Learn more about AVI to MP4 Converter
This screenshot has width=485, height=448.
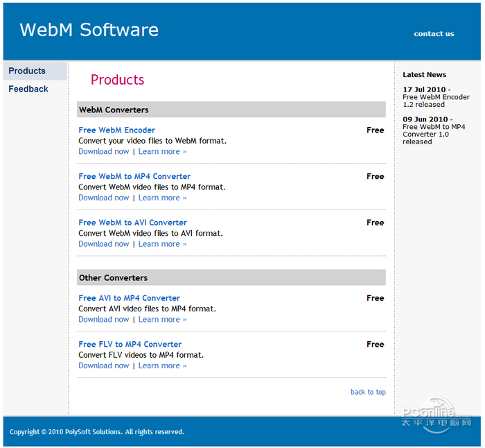pyautogui.click(x=162, y=320)
